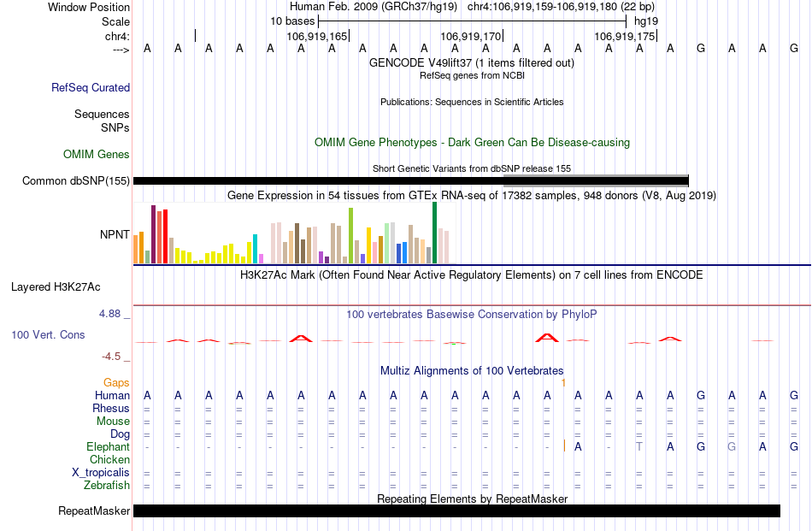The height and width of the screenshot is (531, 812).
Task: Click the 106,919,170 coordinate marker
Action: coord(471,36)
